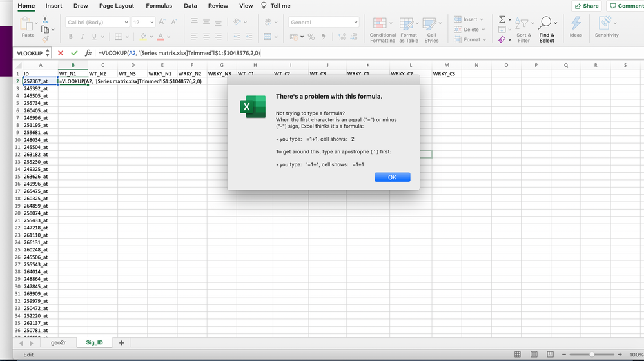644x361 pixels.
Task: Apply the fill color bucket
Action: point(143,37)
